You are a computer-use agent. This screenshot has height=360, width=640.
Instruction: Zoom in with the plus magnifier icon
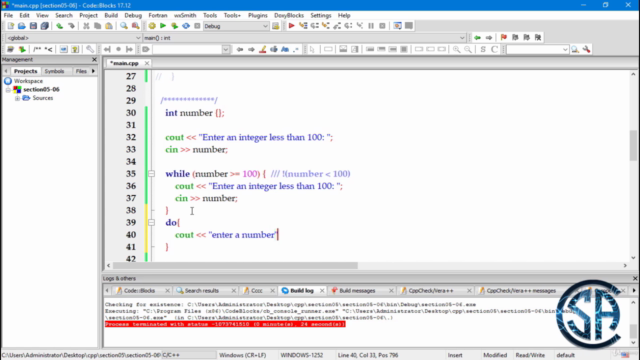(x=456, y=49)
